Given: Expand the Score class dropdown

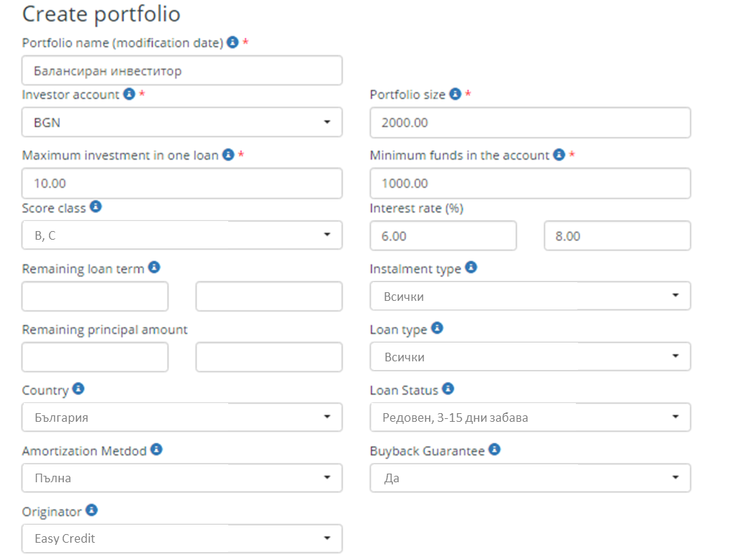Looking at the screenshot, I should click(182, 235).
